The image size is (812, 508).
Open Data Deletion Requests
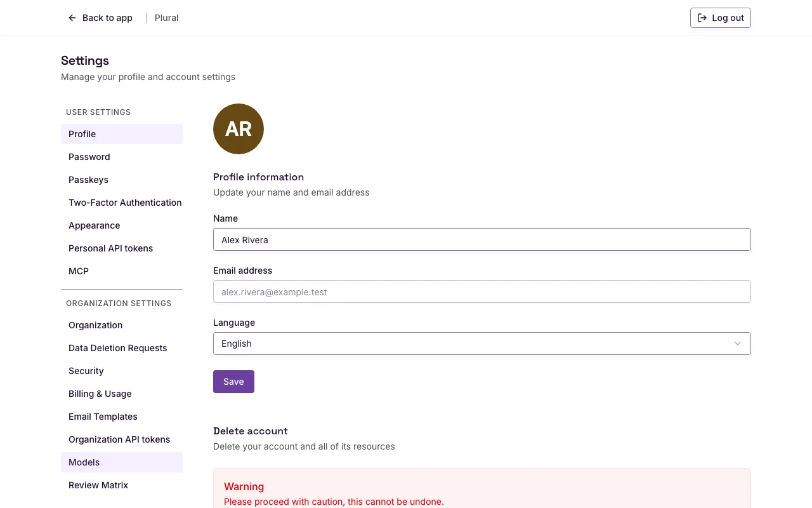[122, 348]
